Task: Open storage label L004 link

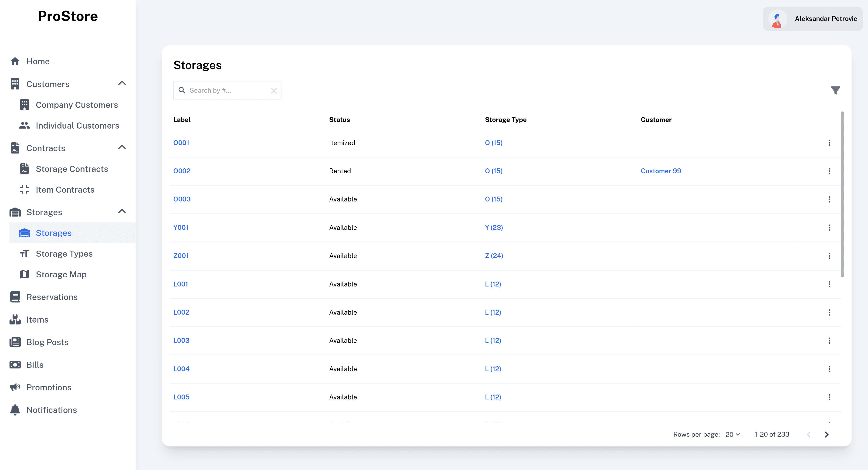Action: [181, 369]
